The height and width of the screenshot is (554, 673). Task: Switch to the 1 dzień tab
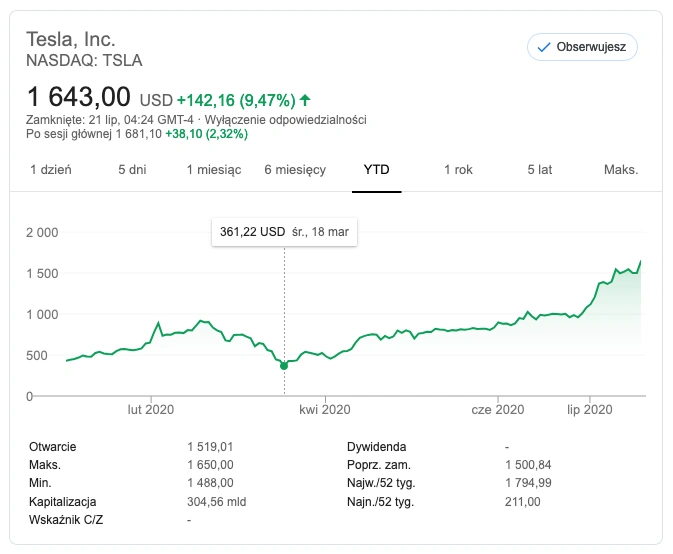pyautogui.click(x=51, y=170)
